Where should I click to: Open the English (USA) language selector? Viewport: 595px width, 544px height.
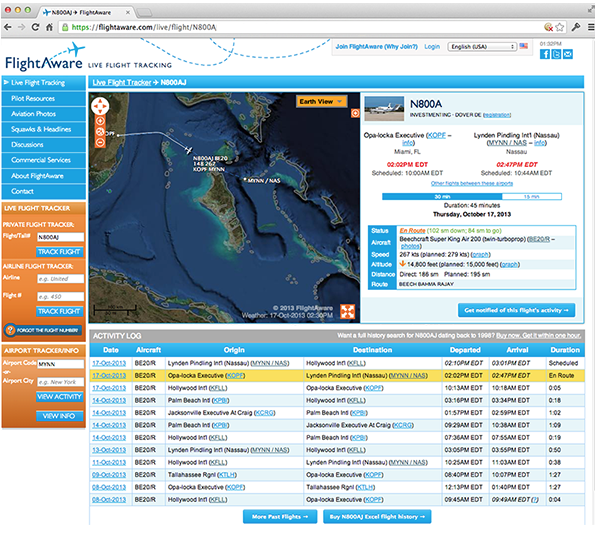(x=482, y=46)
